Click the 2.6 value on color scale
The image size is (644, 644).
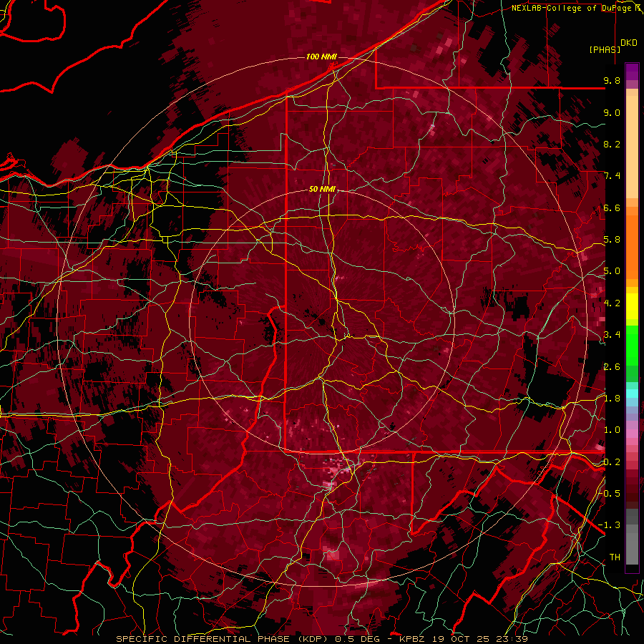click(x=612, y=367)
